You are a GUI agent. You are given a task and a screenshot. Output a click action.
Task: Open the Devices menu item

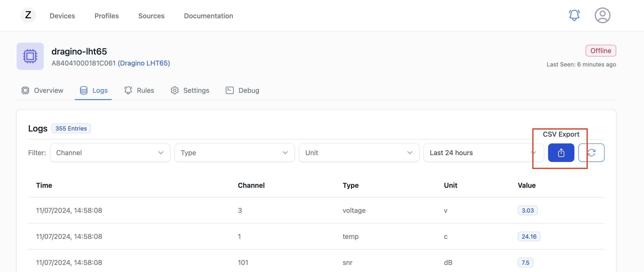62,16
